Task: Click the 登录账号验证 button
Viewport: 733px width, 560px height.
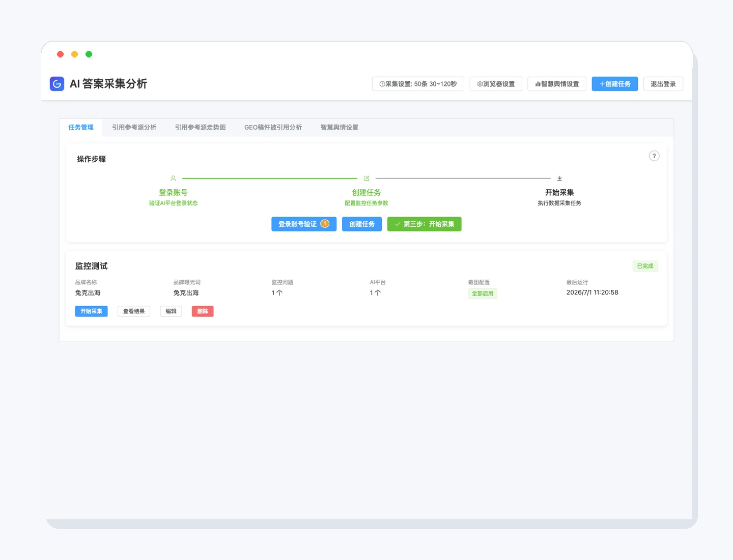Action: [x=304, y=224]
